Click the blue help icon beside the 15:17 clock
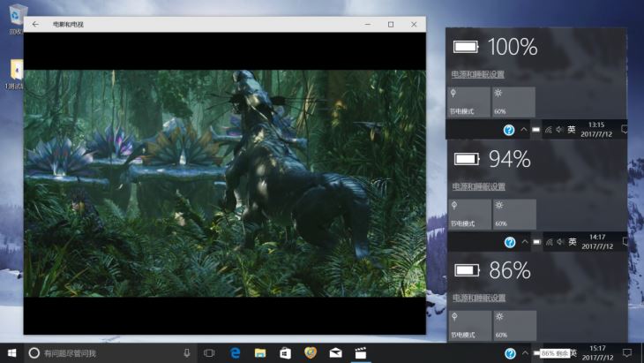The width and height of the screenshot is (644, 363). click(x=510, y=353)
